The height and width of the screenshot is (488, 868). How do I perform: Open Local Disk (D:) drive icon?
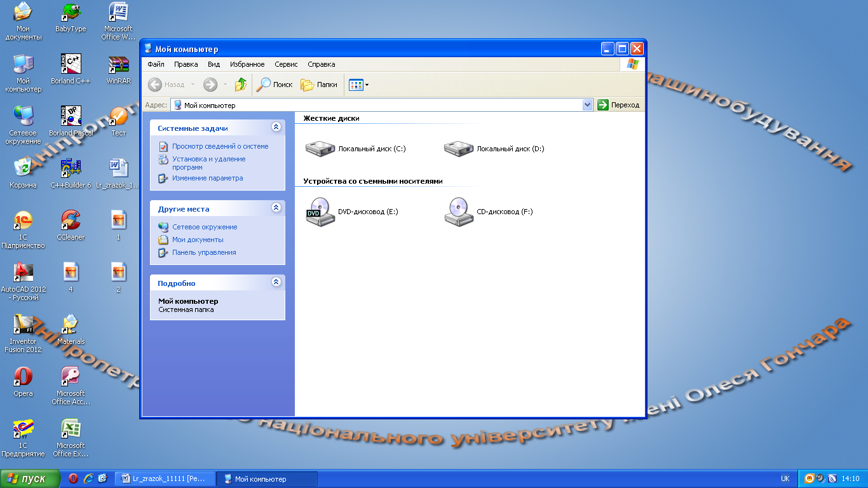pos(458,149)
